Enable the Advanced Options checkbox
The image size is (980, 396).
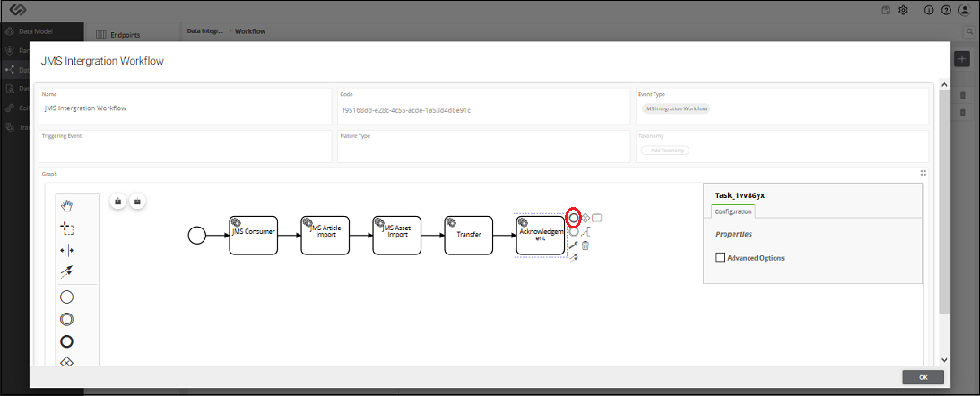720,257
